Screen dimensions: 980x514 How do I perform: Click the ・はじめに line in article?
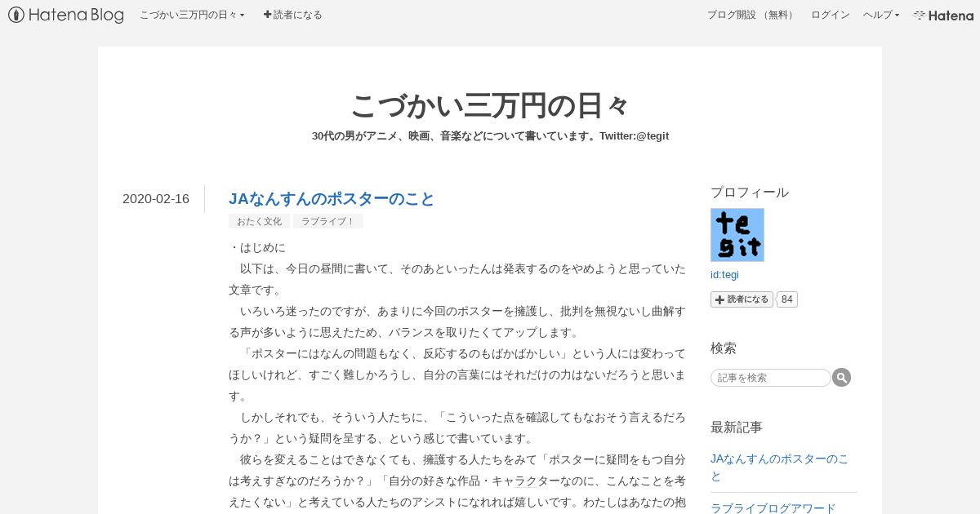(257, 247)
